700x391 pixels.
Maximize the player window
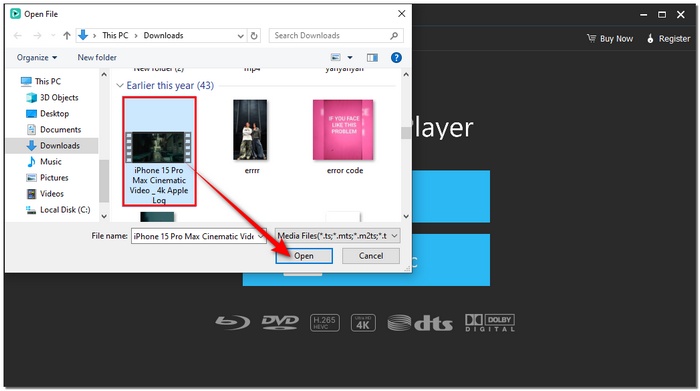(662, 15)
